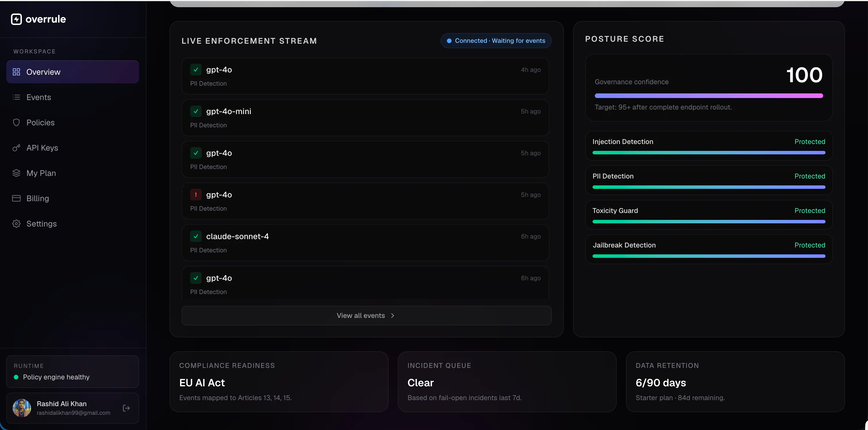
Task: Click the claude-sonnet-4 event title
Action: (237, 237)
